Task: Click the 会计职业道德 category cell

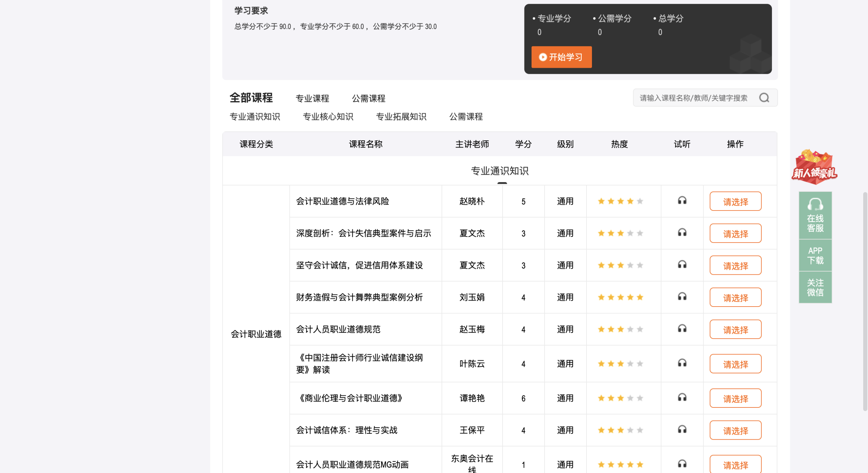Action: pos(256,334)
